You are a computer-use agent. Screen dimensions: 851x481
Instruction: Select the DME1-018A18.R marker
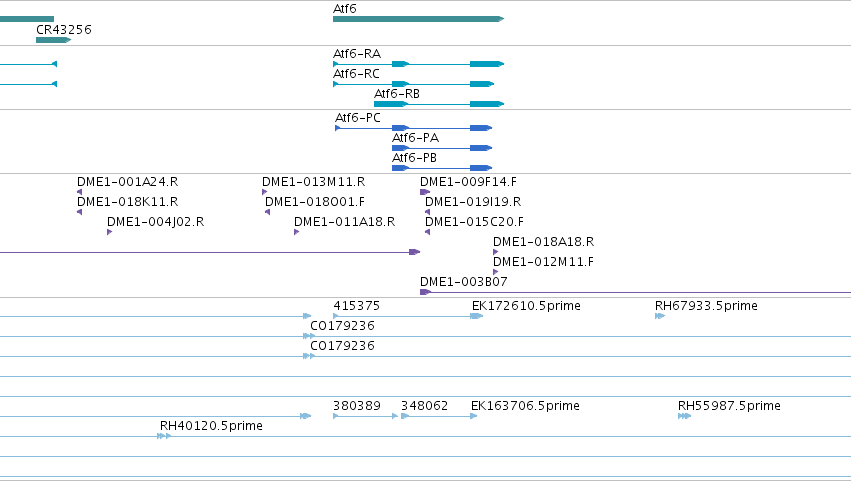496,252
